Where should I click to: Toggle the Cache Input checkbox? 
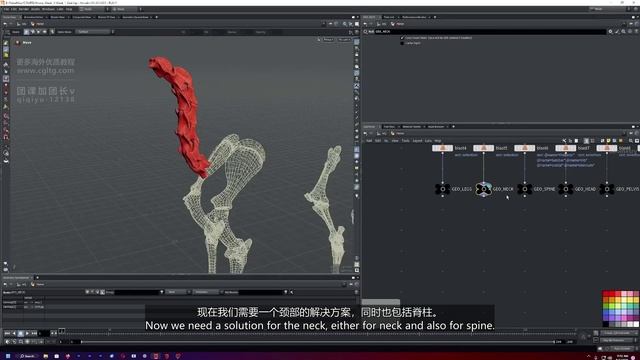(x=402, y=43)
